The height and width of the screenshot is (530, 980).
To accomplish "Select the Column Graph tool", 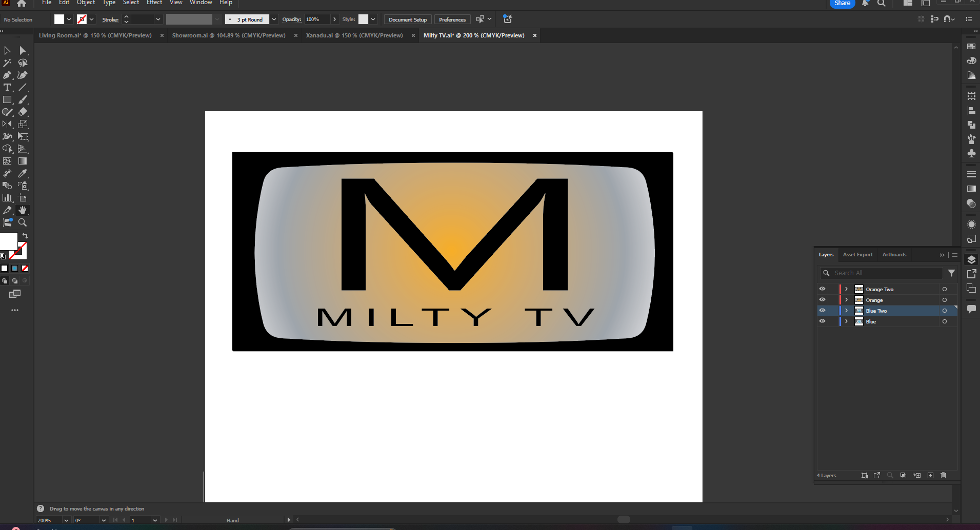I will [x=7, y=198].
